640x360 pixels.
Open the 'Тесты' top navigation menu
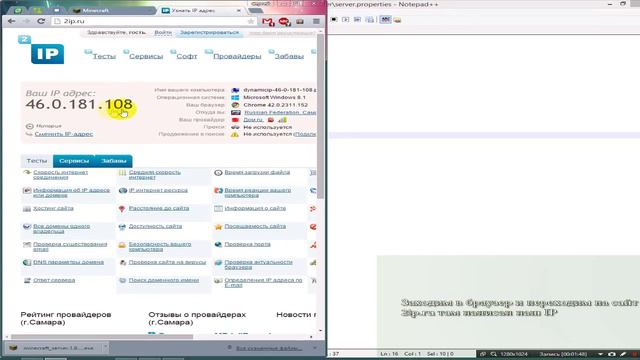[104, 56]
